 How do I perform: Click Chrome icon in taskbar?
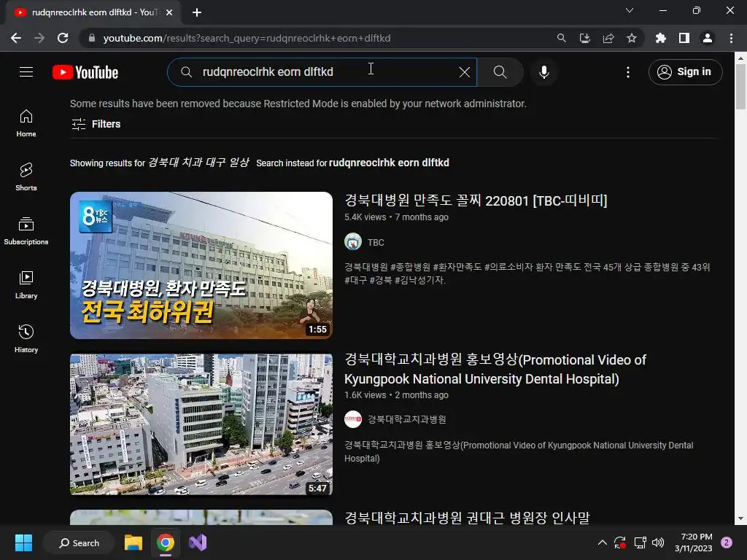pyautogui.click(x=166, y=542)
